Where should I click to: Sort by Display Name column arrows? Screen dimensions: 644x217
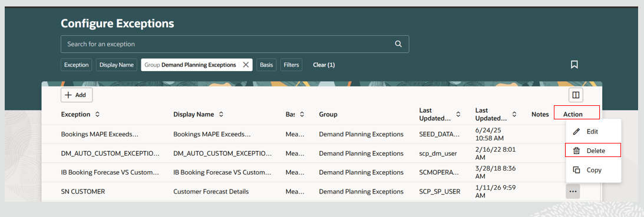221,115
